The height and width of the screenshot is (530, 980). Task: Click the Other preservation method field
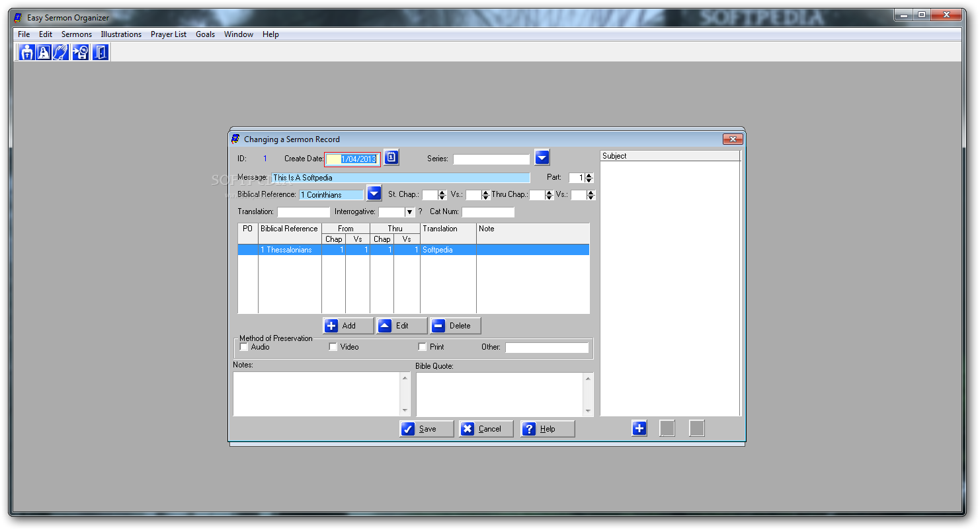coord(547,348)
